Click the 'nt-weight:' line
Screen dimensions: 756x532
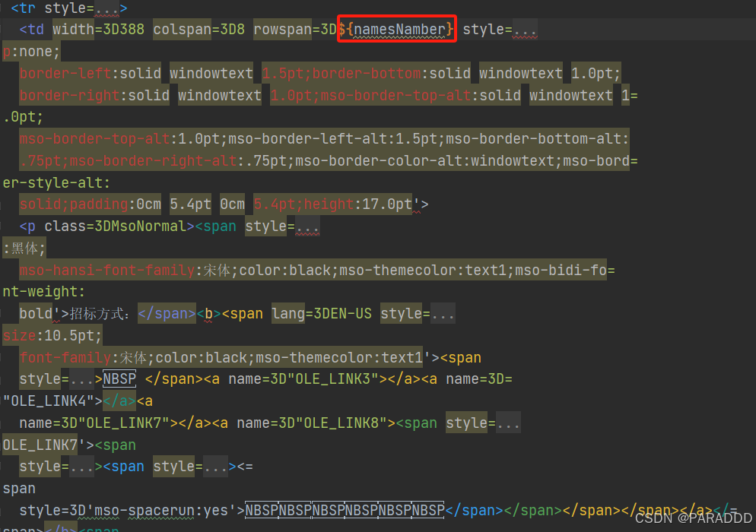(x=44, y=292)
